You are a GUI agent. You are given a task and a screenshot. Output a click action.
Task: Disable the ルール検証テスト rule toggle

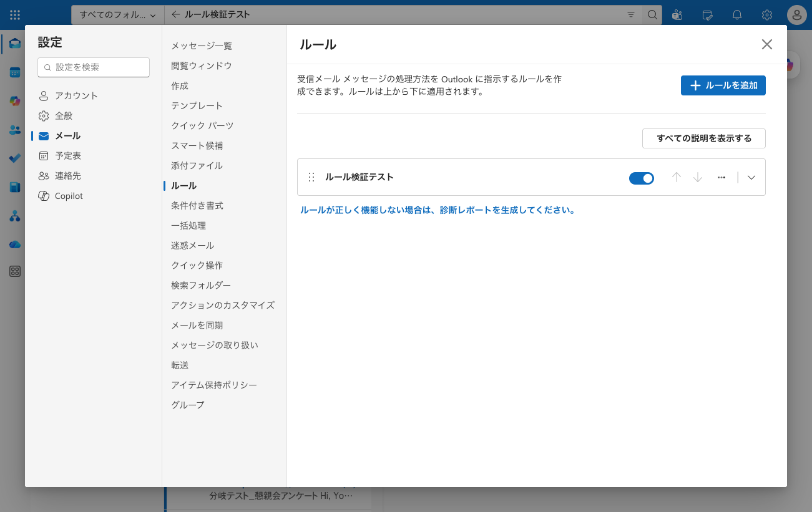coord(642,178)
